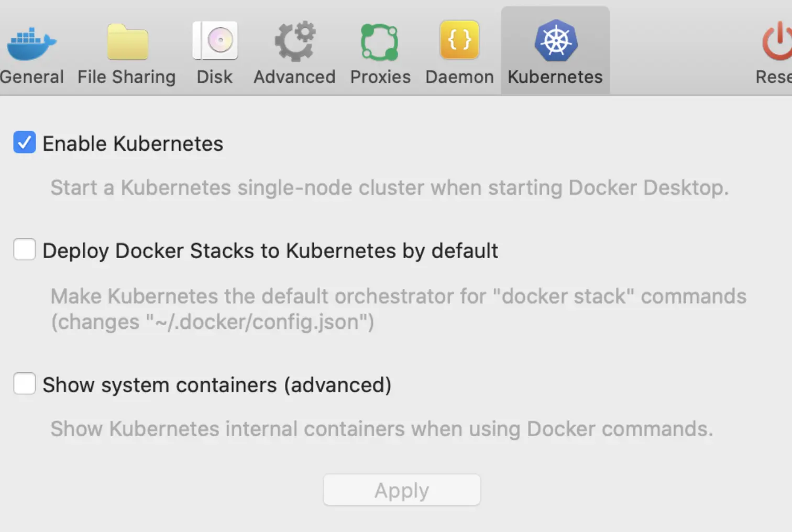
Task: Click the Docker whale icon for General
Action: [x=31, y=42]
